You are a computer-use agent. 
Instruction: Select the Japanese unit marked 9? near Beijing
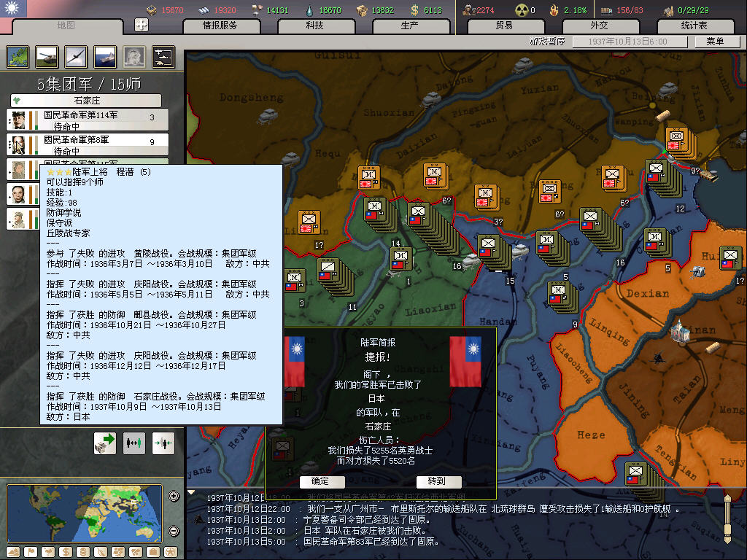click(681, 143)
